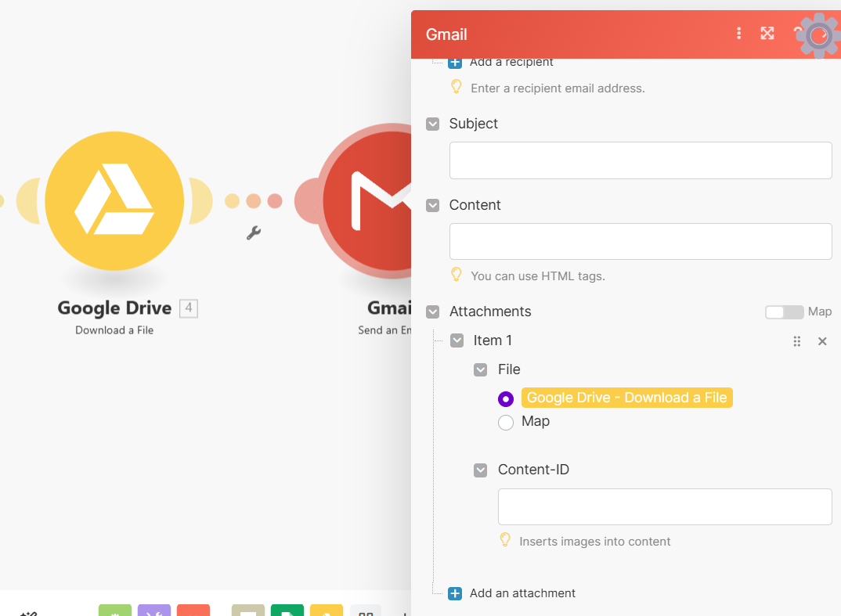The height and width of the screenshot is (616, 841).
Task: Collapse the Content-ID subsection
Action: pos(481,470)
